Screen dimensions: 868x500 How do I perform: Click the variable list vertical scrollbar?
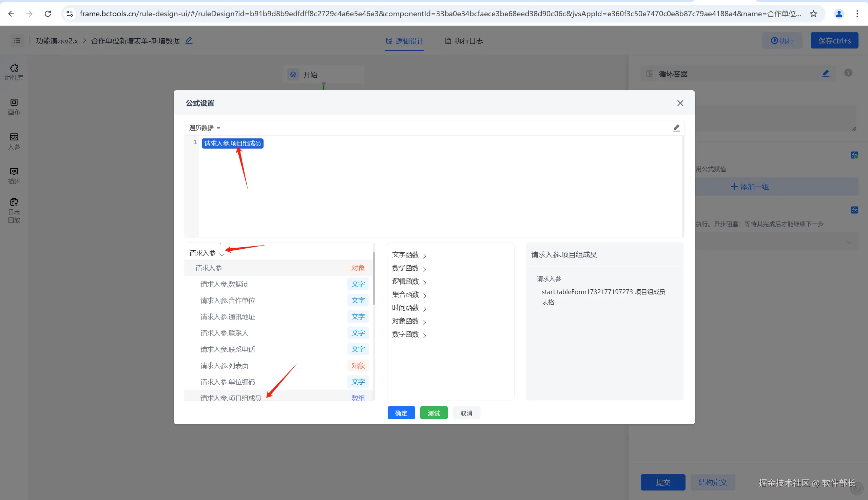coord(373,278)
